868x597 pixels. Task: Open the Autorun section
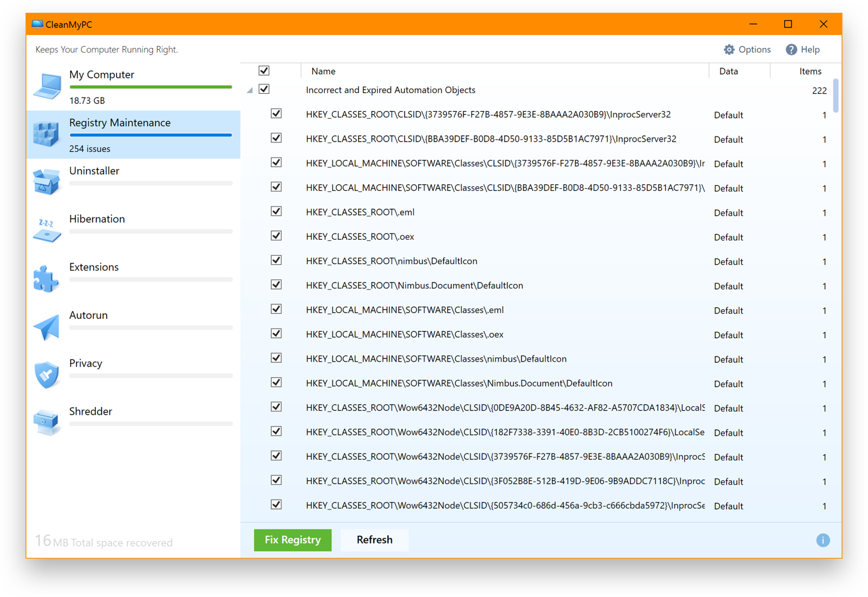[x=133, y=327]
